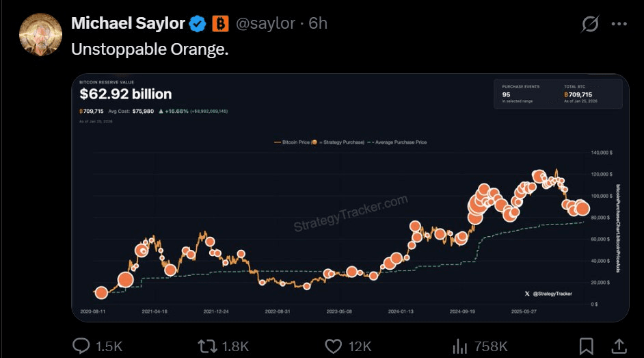Screen dimensions: 644x358
Task: Like the tweet with the heart icon
Action: [334, 346]
